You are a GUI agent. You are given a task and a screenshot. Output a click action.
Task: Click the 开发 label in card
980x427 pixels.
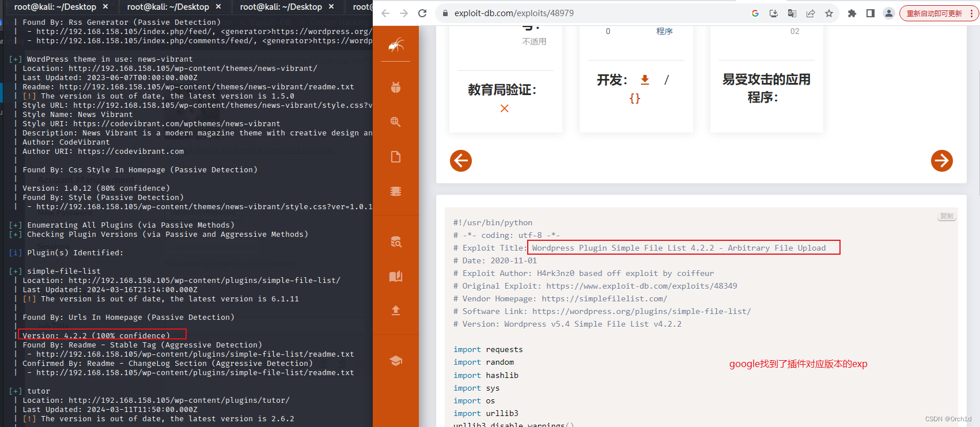click(612, 80)
